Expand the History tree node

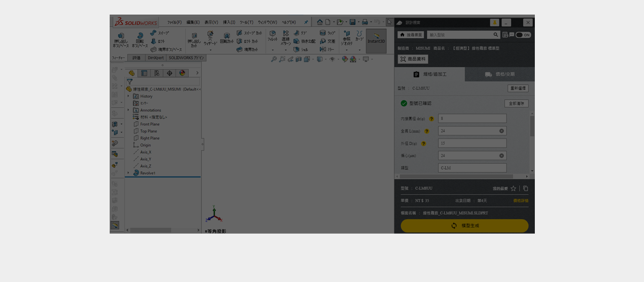(128, 96)
